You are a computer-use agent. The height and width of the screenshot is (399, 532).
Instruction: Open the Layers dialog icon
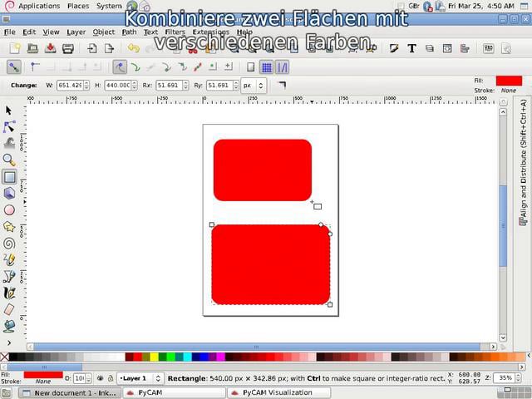click(430, 48)
